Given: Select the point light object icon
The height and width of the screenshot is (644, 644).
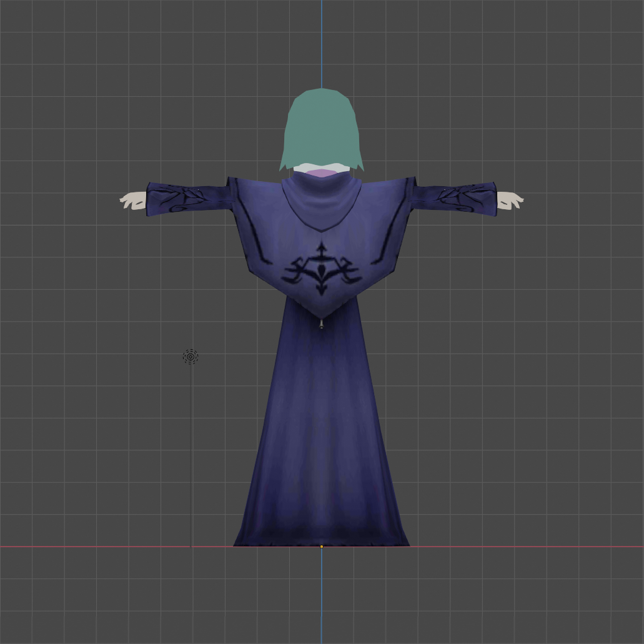Looking at the screenshot, I should click(x=191, y=357).
